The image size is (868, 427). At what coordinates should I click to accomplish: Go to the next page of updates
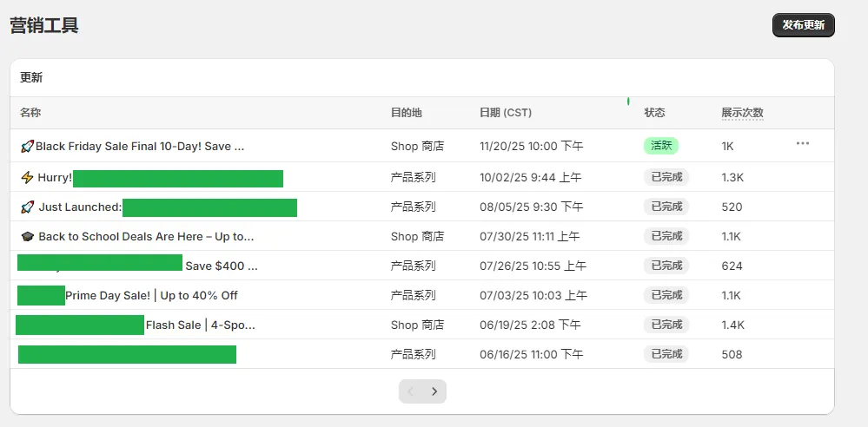pos(434,391)
